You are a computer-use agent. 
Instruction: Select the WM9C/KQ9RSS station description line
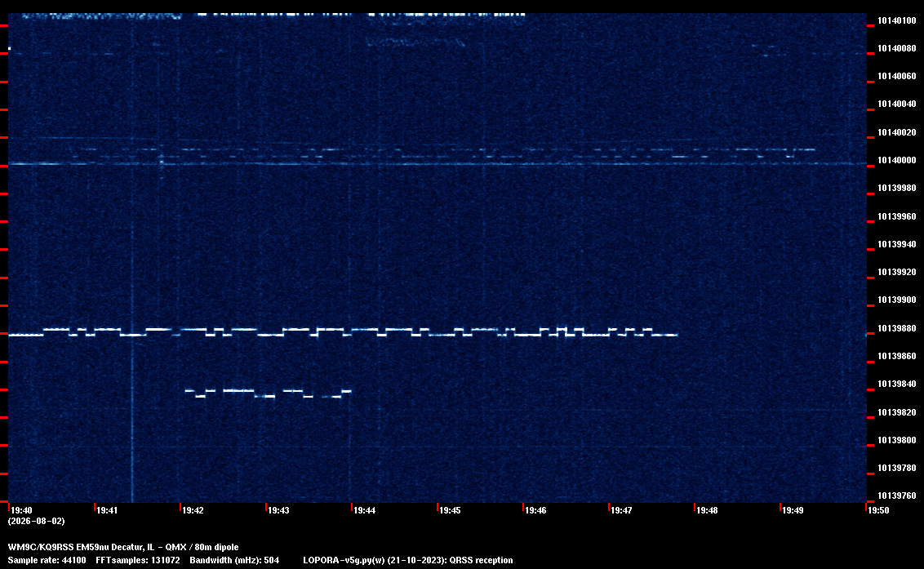(123, 547)
